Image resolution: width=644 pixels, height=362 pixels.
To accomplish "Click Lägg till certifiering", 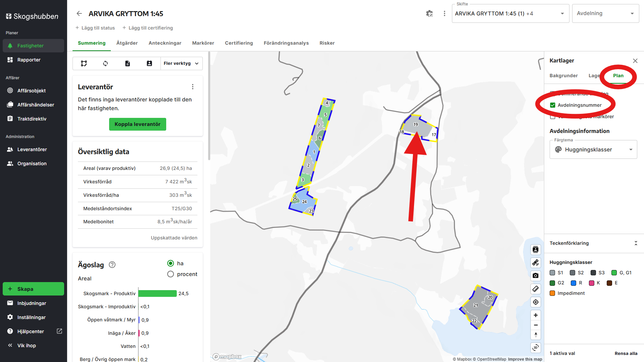I will pos(147,28).
